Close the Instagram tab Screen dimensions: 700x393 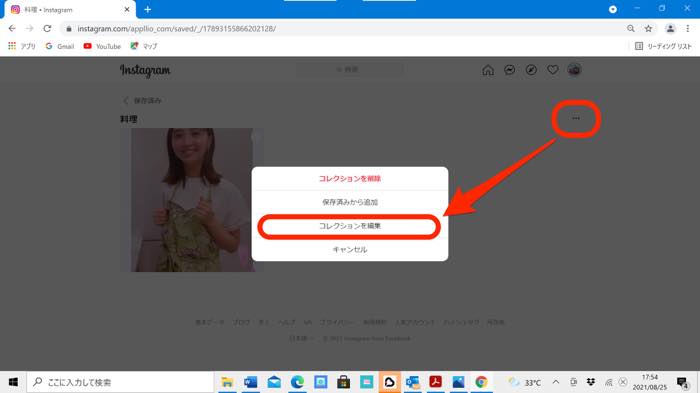coord(127,9)
